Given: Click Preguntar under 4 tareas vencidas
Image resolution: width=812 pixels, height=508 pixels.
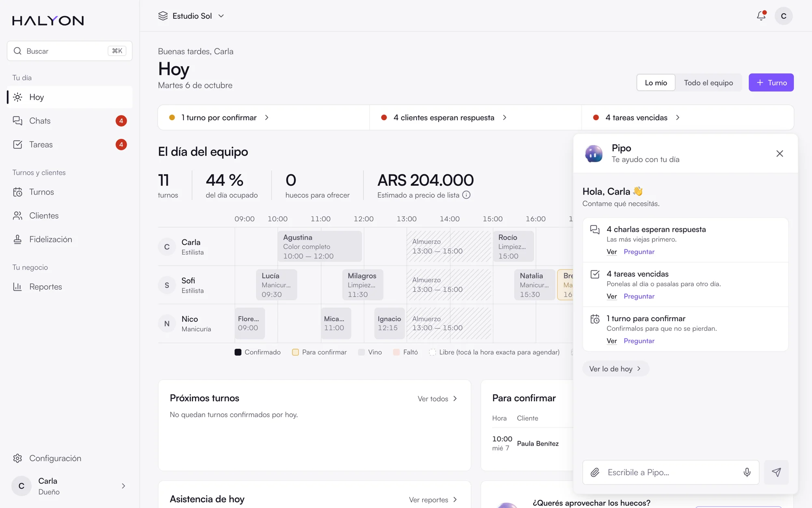Looking at the screenshot, I should (639, 296).
